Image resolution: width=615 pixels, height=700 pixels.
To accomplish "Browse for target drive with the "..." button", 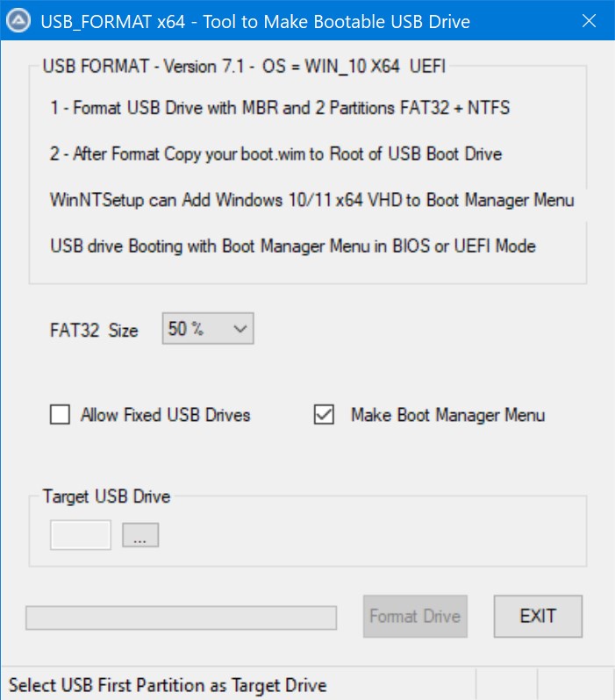I will (140, 535).
